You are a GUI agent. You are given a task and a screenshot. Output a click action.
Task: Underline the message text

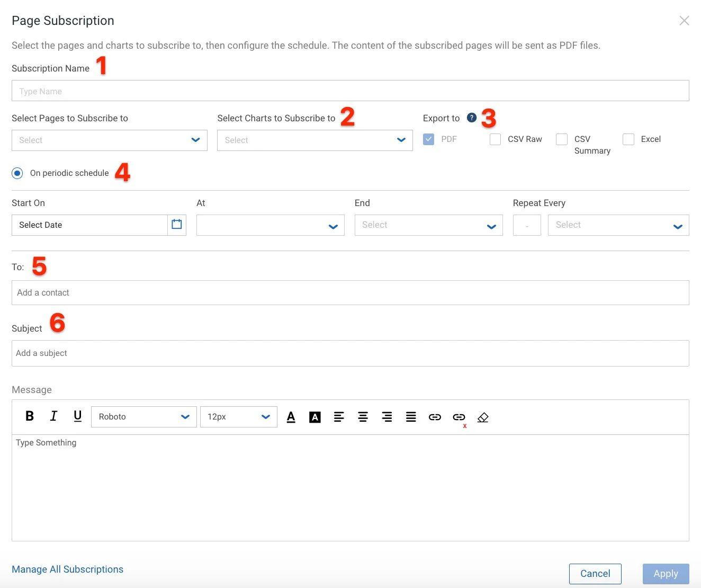(x=77, y=416)
